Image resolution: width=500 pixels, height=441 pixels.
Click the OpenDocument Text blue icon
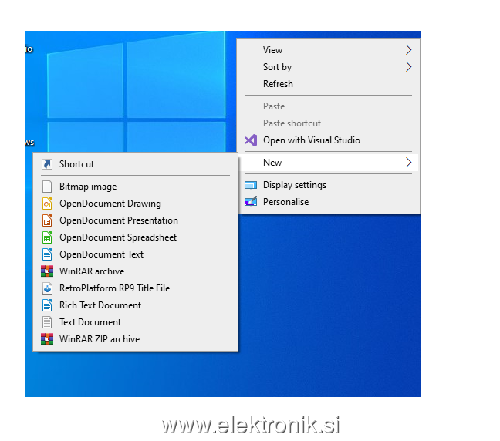[x=47, y=255]
